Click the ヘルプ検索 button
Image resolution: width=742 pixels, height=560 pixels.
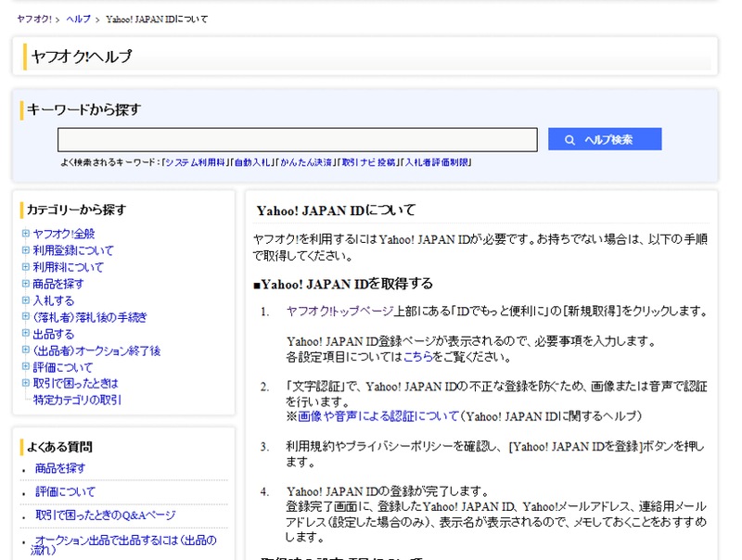tap(605, 139)
